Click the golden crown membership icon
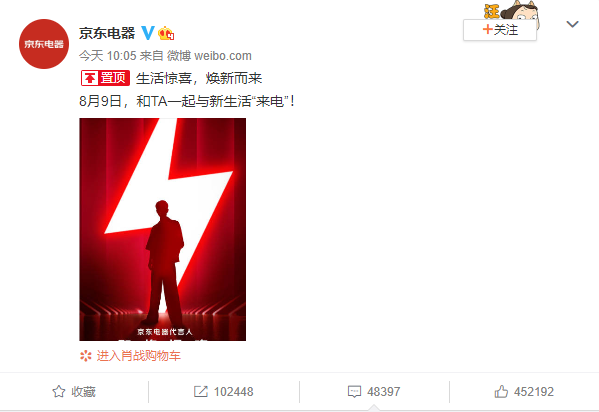The height and width of the screenshot is (412, 599). point(166,33)
